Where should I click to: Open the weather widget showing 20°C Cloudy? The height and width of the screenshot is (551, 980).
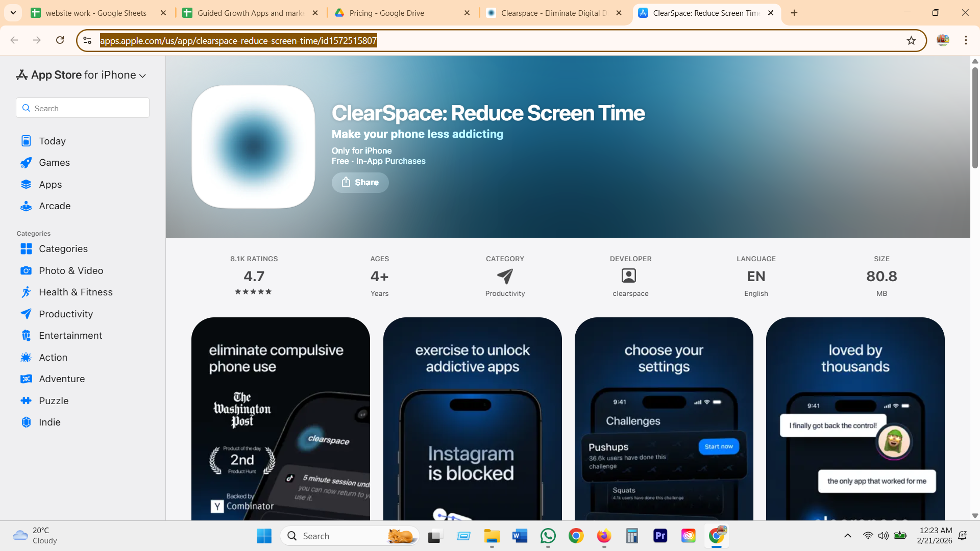(x=36, y=536)
